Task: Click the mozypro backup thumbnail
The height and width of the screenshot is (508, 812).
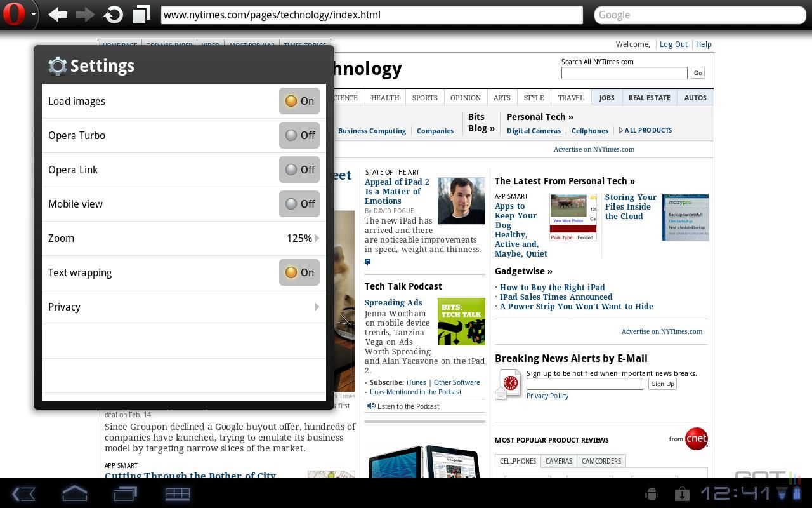Action: click(685, 218)
